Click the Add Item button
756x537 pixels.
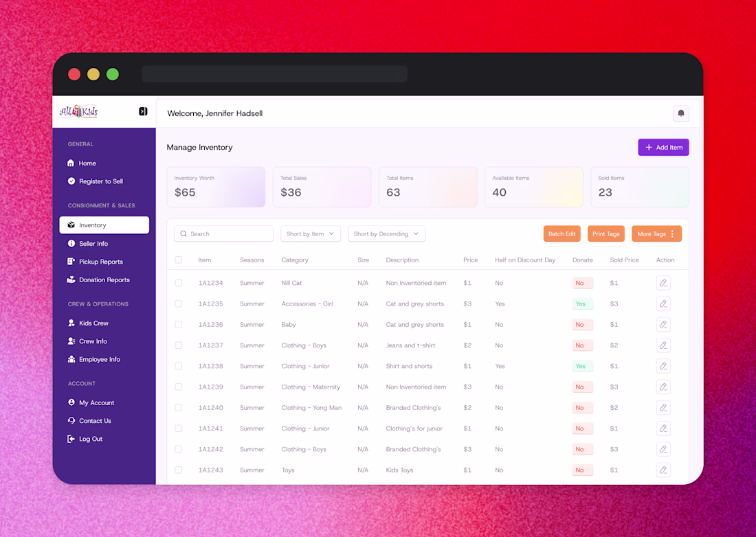tap(663, 148)
